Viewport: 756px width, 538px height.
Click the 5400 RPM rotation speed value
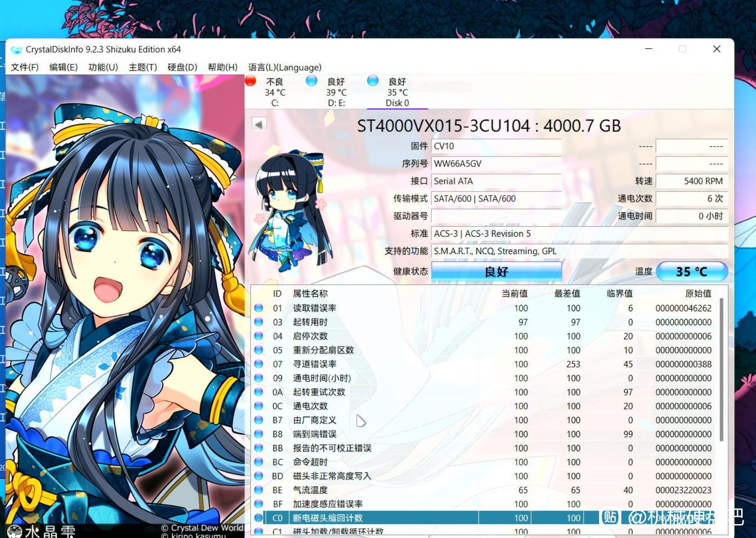(x=692, y=181)
